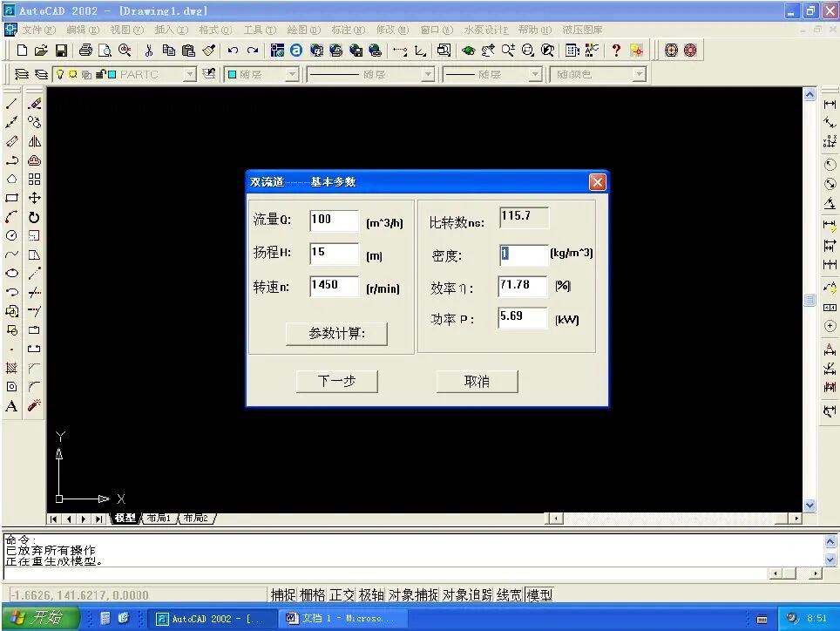Select the Array modify tool
840x631 pixels.
(34, 179)
